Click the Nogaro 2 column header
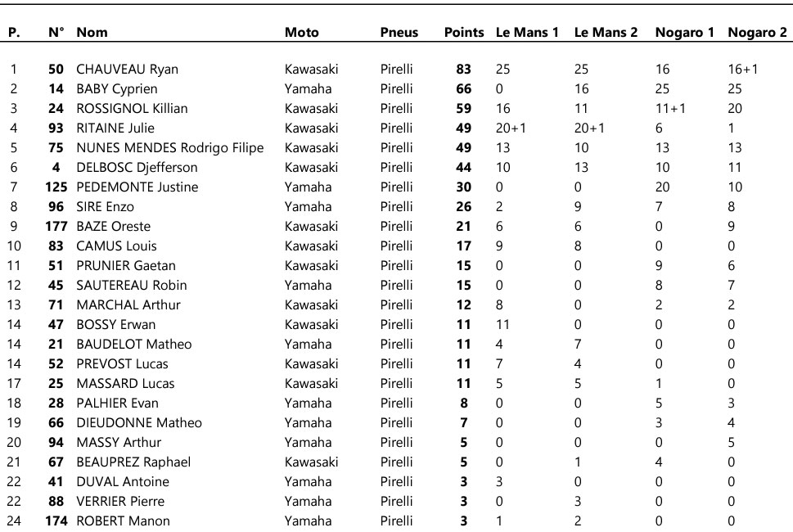The image size is (793, 532). point(757,33)
